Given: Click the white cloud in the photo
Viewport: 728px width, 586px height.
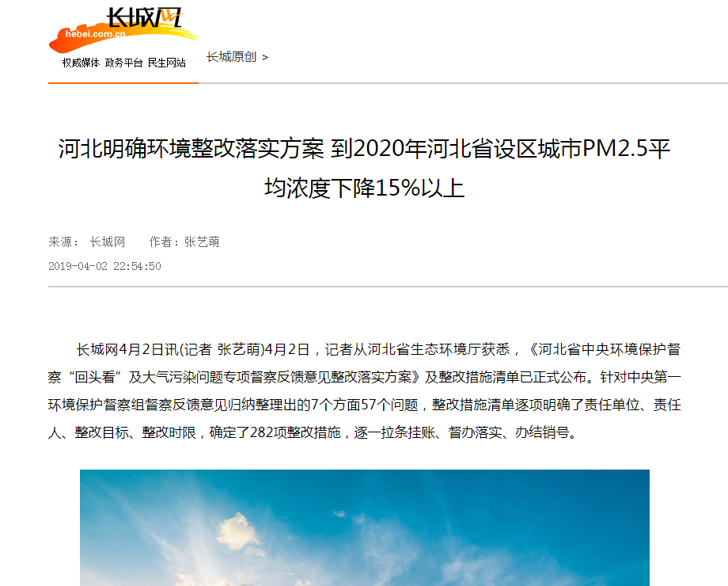Looking at the screenshot, I should tap(239, 530).
